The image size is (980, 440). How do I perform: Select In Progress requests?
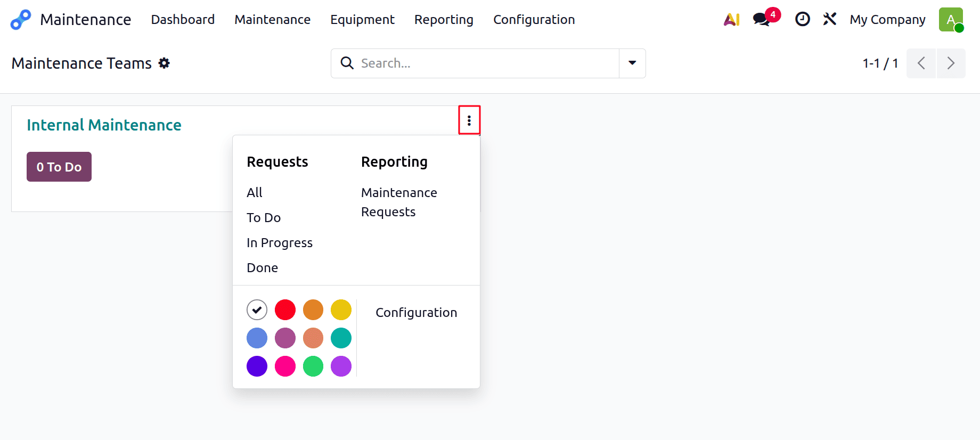pos(280,242)
